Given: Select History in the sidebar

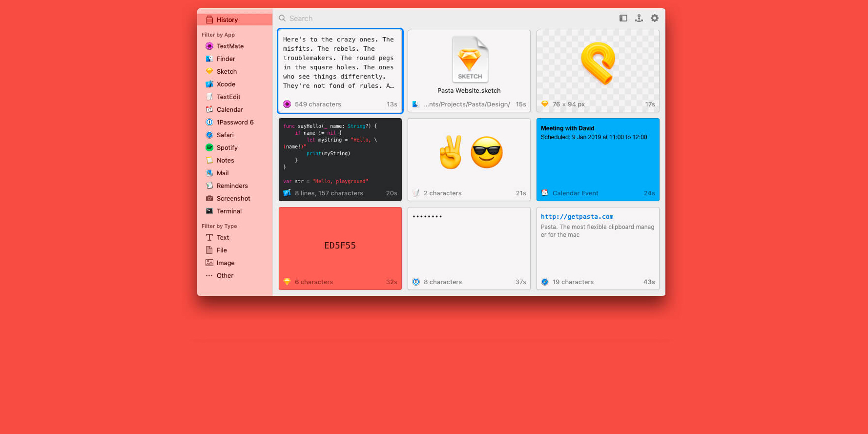Looking at the screenshot, I should click(227, 20).
